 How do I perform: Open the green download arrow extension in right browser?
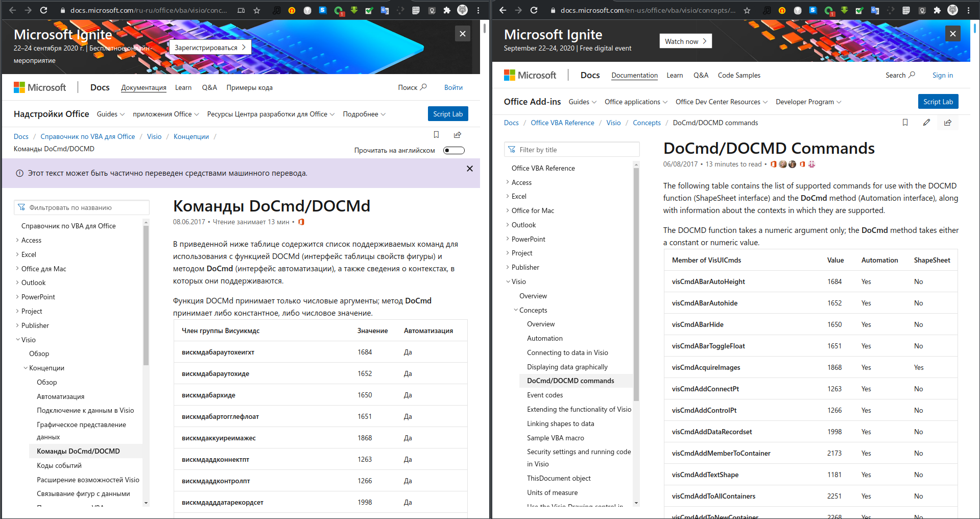844,10
